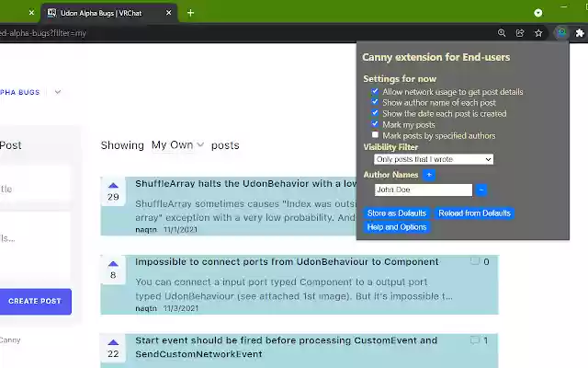Open a new browser tab with plus icon
This screenshot has width=588, height=368.
click(x=190, y=13)
